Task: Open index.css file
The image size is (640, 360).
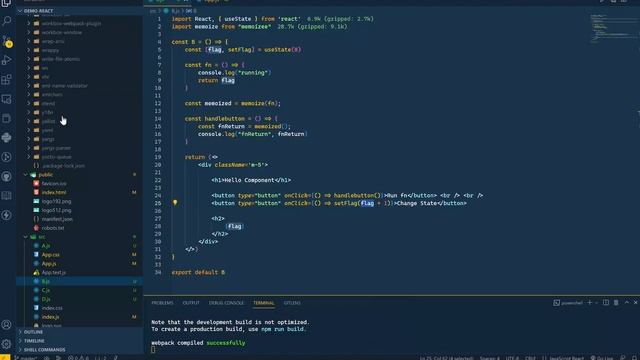Action: pos(80,308)
